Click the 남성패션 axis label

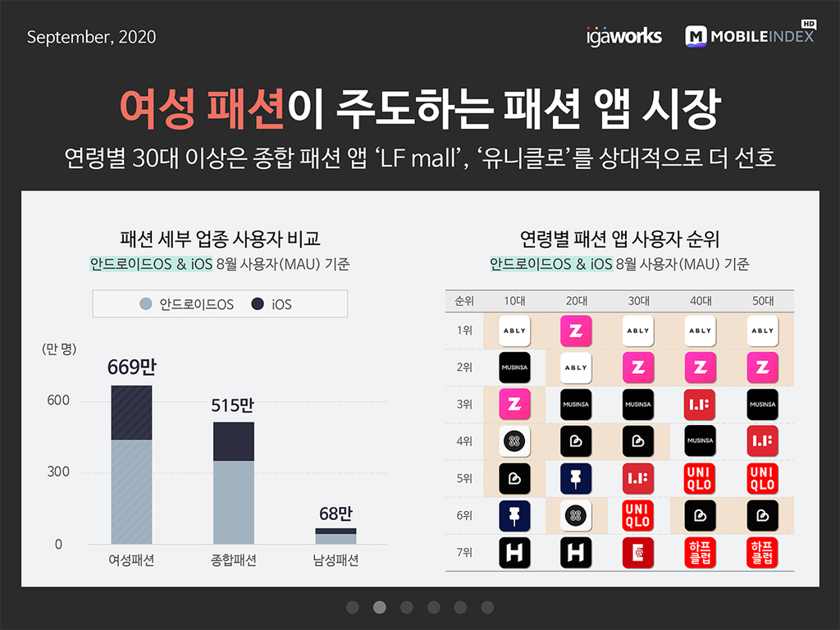pos(336,560)
